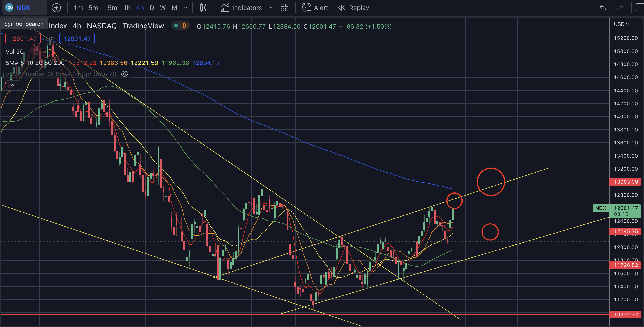Click the orange D data badge
Viewport: 644px width, 327px height.
tap(184, 26)
